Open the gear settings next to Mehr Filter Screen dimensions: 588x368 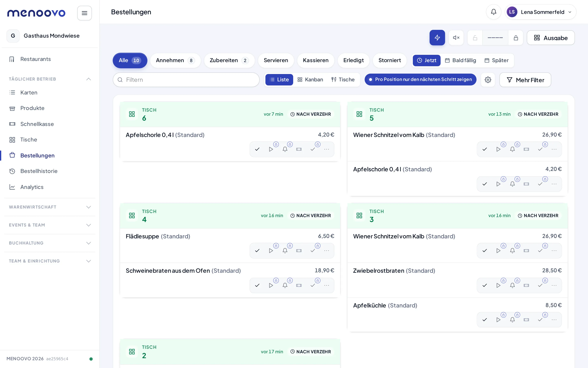[488, 80]
